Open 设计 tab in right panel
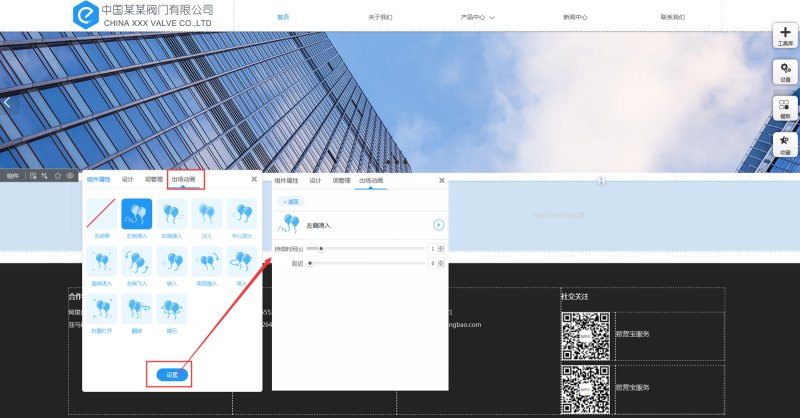This screenshot has height=418, width=800. [x=315, y=181]
